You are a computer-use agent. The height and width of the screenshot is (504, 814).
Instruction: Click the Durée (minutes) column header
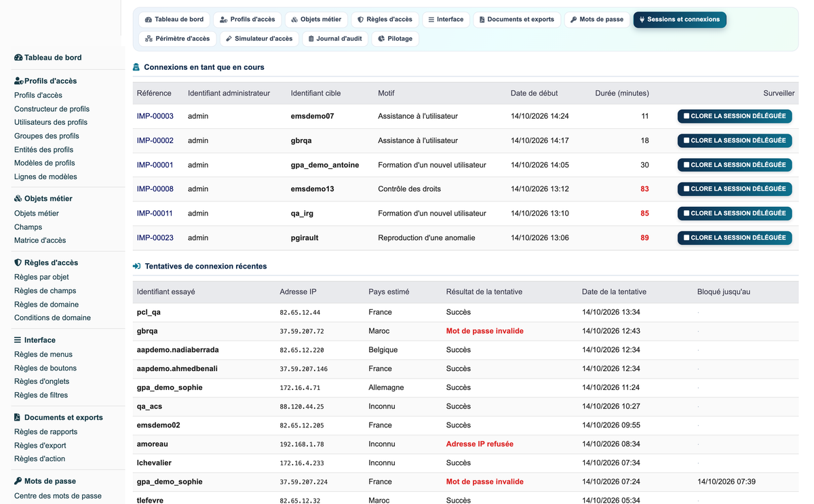[621, 93]
